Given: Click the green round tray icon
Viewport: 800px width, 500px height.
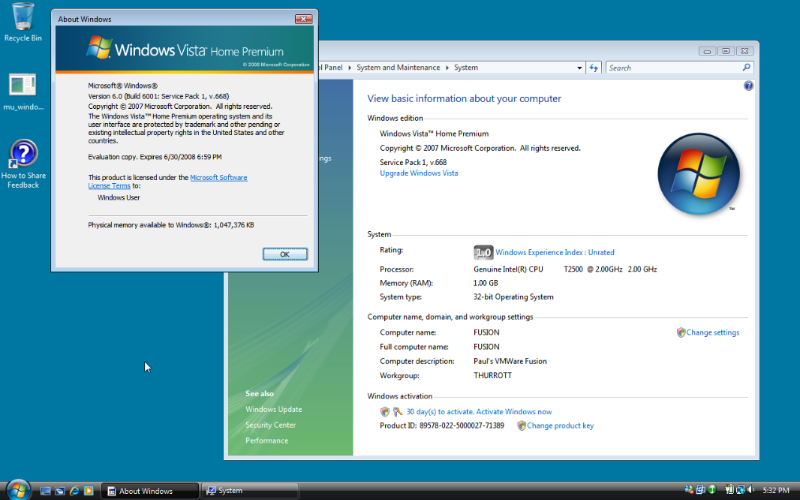Looking at the screenshot, I should [x=712, y=490].
